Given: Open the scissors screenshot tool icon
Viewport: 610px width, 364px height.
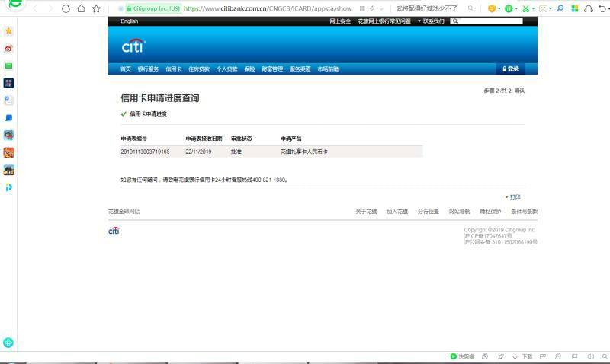Looking at the screenshot, I should pos(526,8).
